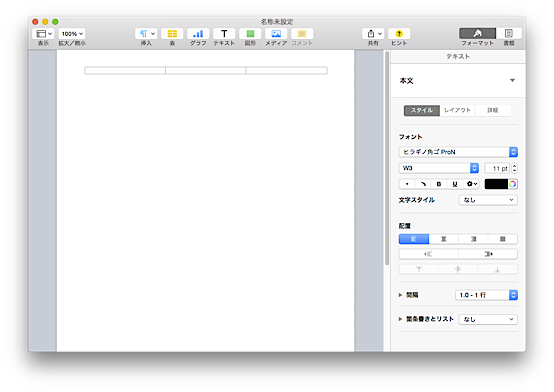This screenshot has height=392, width=554.
Task: Open the 文字スタイル なし dropdown
Action: click(x=488, y=200)
